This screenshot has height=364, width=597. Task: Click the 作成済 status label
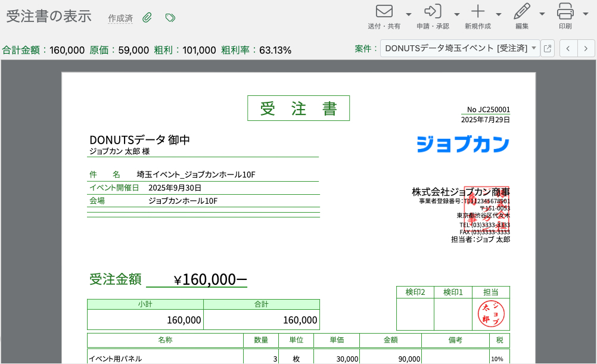[120, 18]
